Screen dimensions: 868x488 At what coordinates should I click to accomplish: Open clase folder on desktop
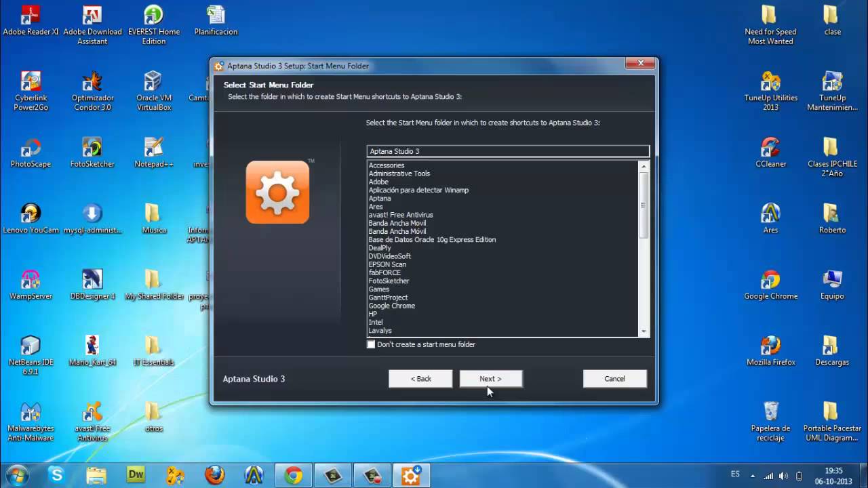(832, 21)
